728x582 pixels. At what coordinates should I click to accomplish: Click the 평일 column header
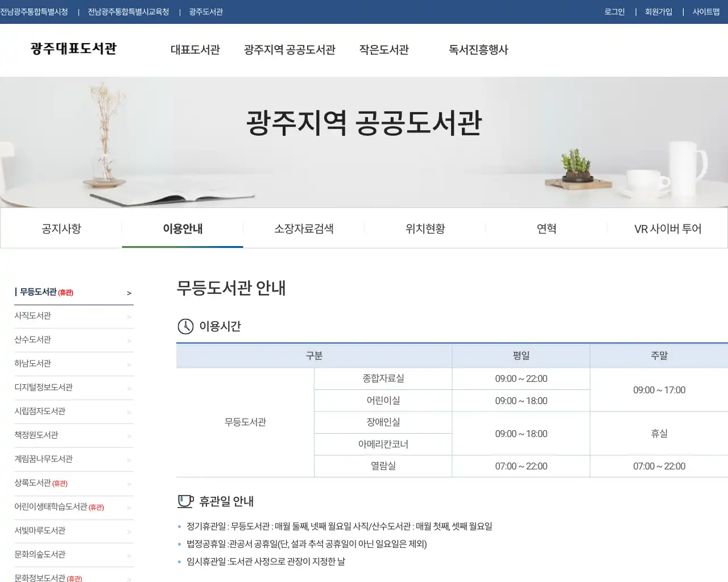tap(521, 356)
